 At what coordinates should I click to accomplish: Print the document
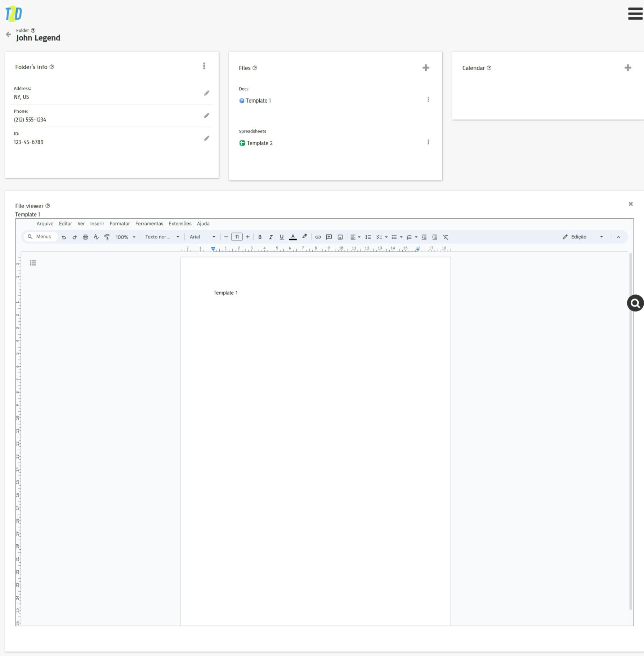click(85, 237)
